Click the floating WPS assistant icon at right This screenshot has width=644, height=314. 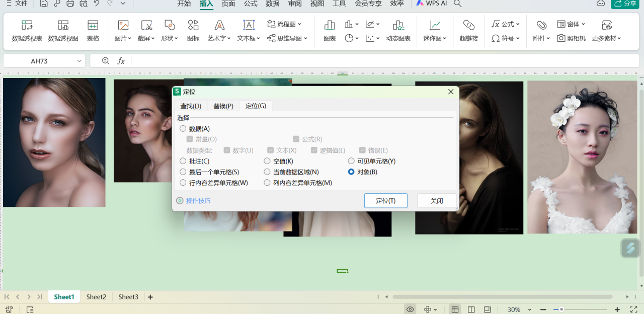(630, 248)
